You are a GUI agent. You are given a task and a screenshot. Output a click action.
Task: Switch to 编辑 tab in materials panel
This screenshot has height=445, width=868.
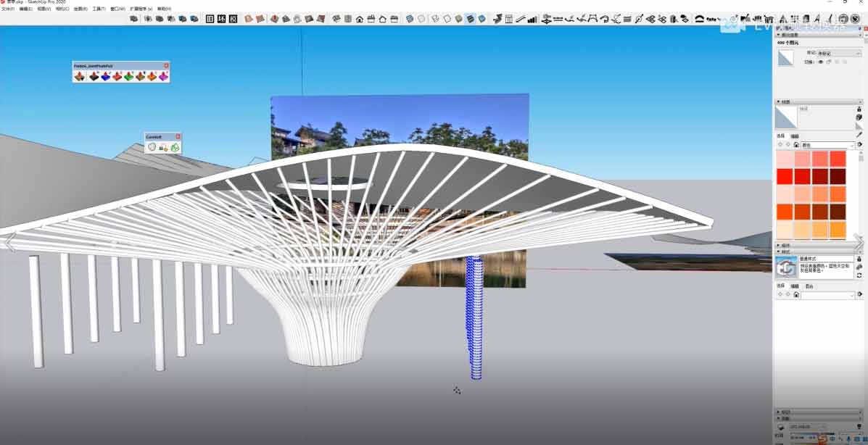tap(794, 136)
